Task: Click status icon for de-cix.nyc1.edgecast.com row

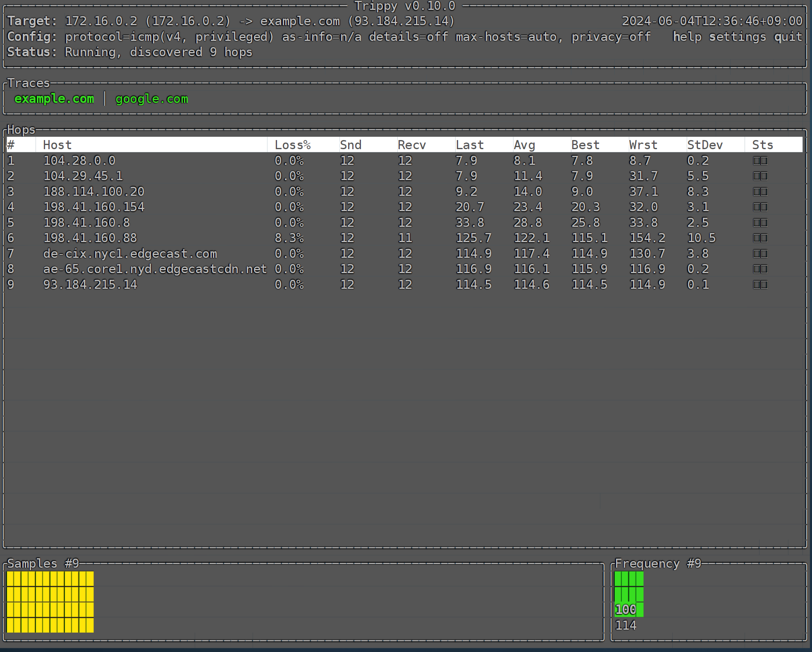Action: point(760,254)
